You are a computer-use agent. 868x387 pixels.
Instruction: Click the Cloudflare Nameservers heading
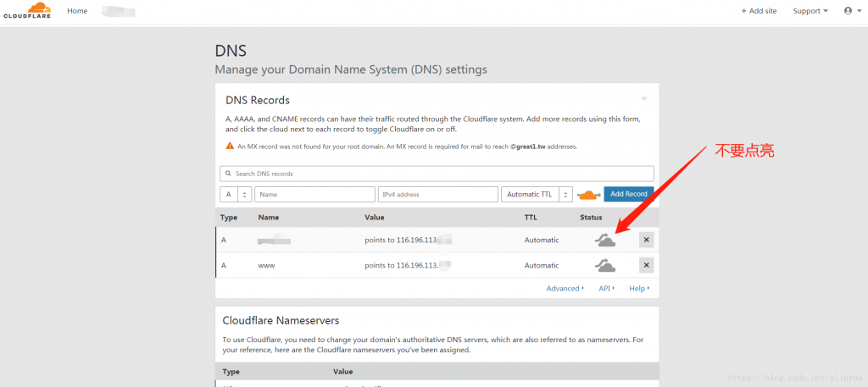281,321
